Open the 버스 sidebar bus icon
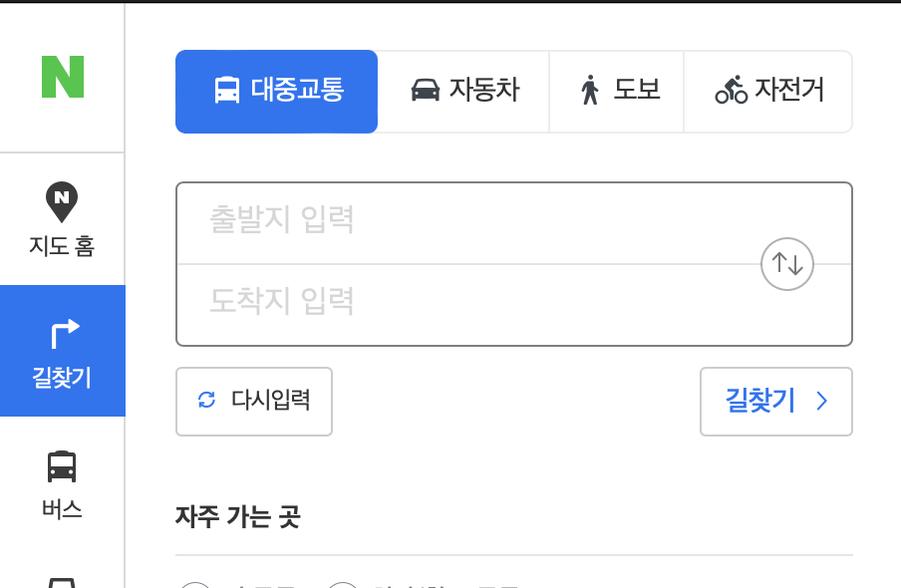This screenshot has width=901, height=588. (62, 466)
